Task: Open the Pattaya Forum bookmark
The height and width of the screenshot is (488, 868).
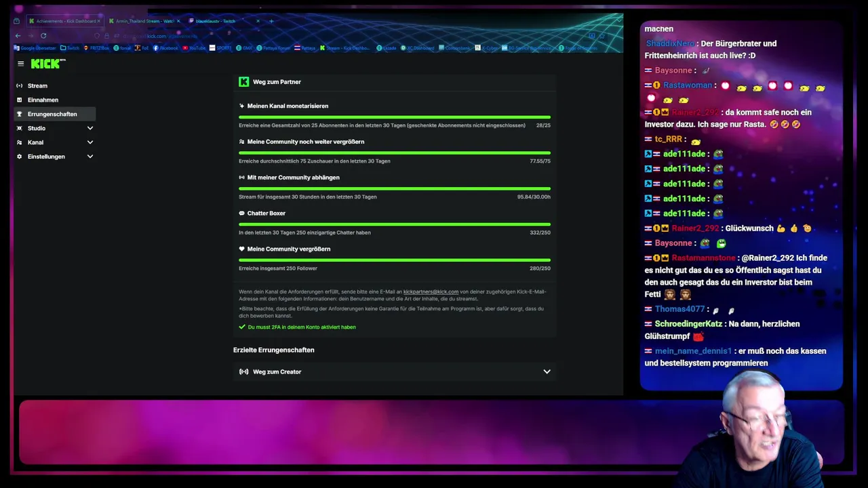Action: point(275,48)
